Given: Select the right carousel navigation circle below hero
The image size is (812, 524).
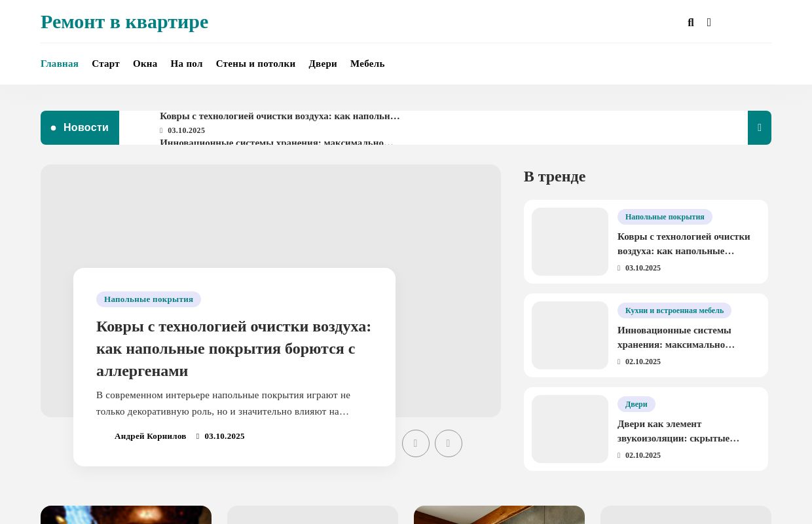Looking at the screenshot, I should point(449,443).
